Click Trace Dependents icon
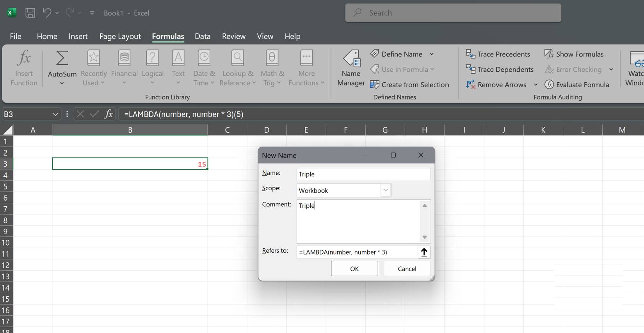644x333 pixels. coord(470,69)
